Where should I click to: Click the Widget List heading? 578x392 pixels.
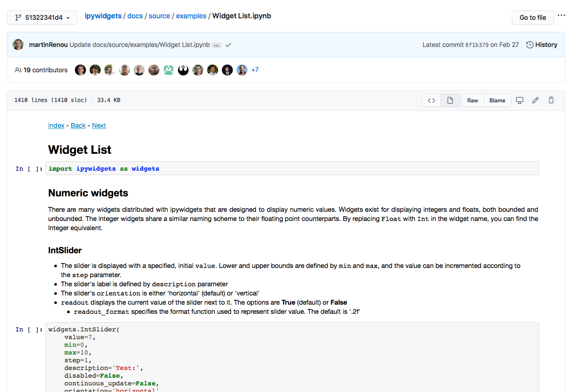click(x=80, y=150)
